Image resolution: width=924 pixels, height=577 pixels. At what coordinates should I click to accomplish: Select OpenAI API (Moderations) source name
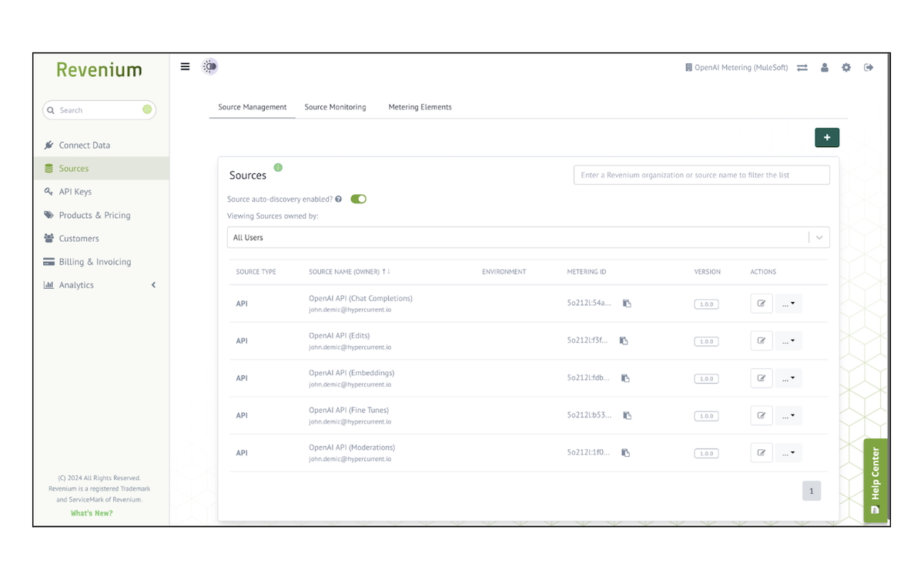point(352,447)
